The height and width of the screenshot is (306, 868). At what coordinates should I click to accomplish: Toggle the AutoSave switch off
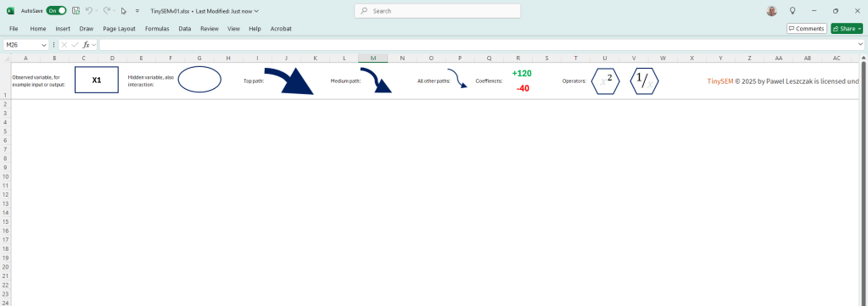(x=56, y=10)
